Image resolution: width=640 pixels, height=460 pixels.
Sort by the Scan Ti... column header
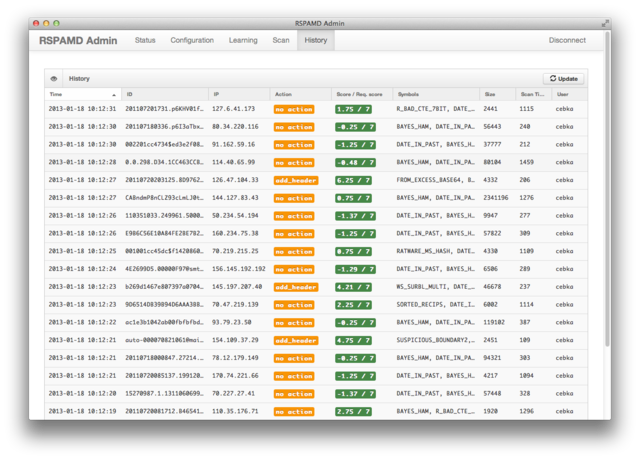pos(534,94)
